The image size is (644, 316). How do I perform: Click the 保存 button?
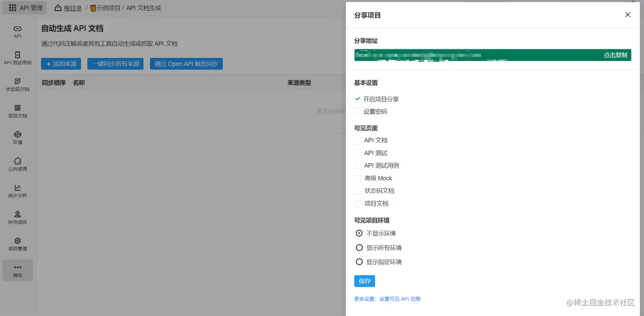tap(364, 281)
